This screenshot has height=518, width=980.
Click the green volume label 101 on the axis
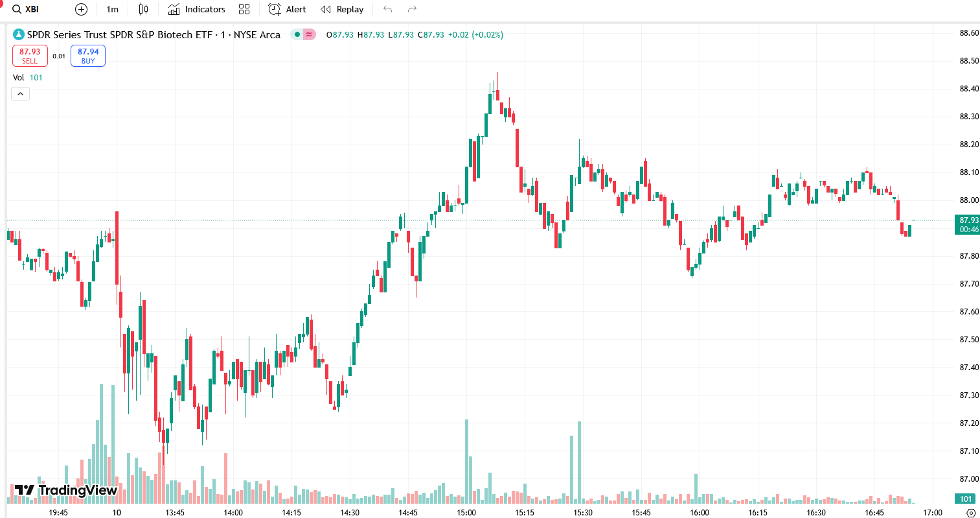pos(966,499)
